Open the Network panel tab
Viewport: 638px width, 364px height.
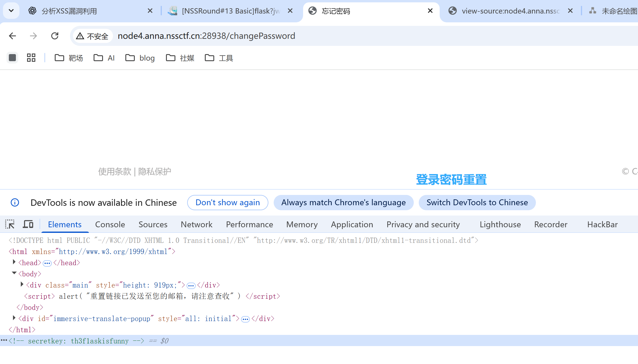196,224
